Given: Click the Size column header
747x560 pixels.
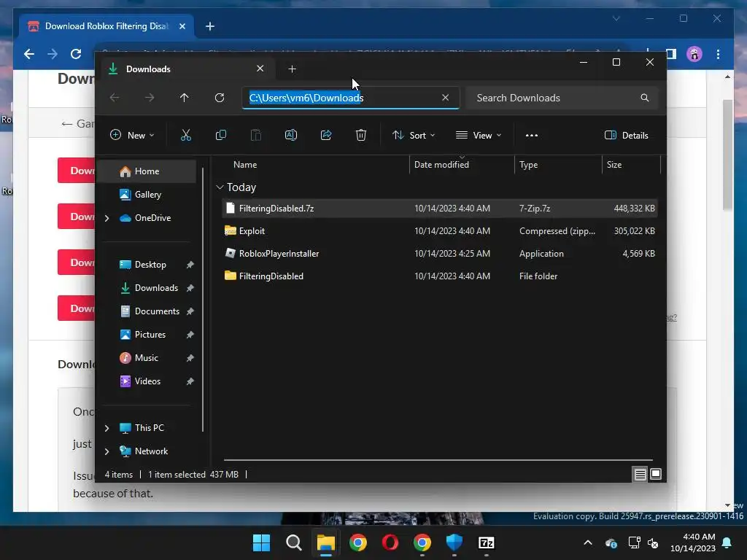Looking at the screenshot, I should 631,165.
